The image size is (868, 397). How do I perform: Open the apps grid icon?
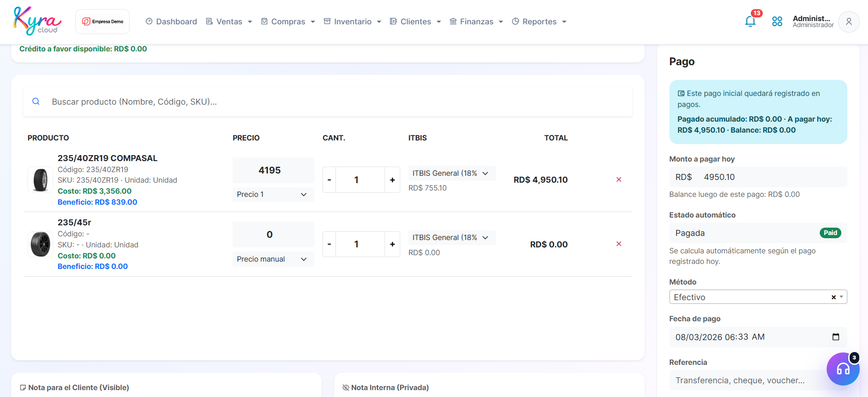[777, 22]
